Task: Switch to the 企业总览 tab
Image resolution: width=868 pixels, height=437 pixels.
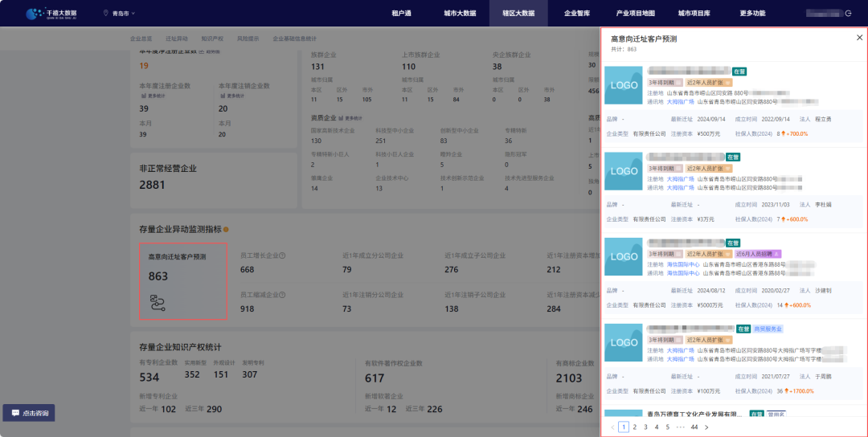Action: [x=141, y=39]
